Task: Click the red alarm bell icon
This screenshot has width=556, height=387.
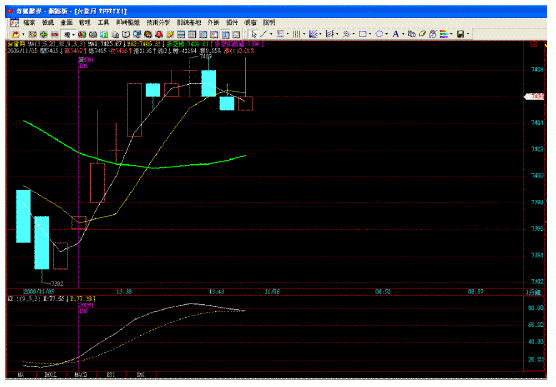Action: [159, 34]
